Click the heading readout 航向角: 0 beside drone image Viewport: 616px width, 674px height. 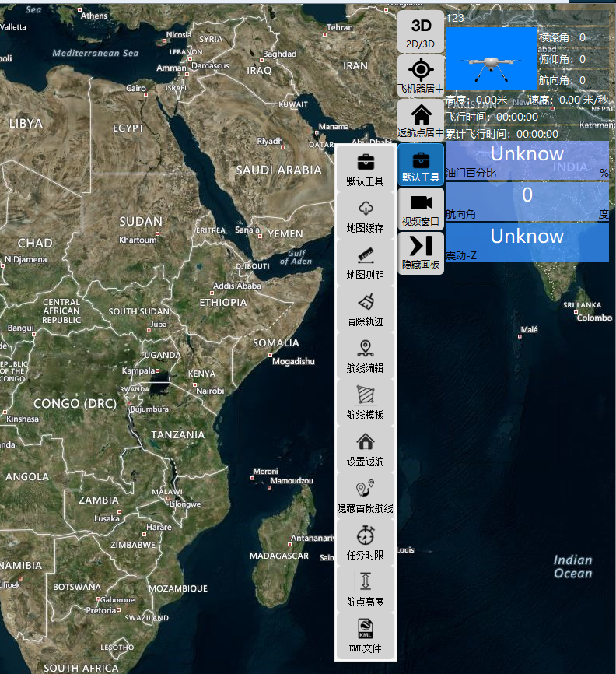(562, 80)
